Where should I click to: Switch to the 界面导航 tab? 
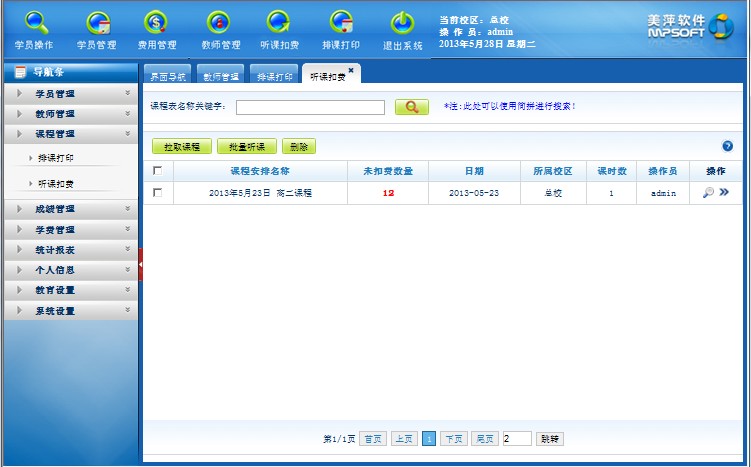pyautogui.click(x=167, y=76)
